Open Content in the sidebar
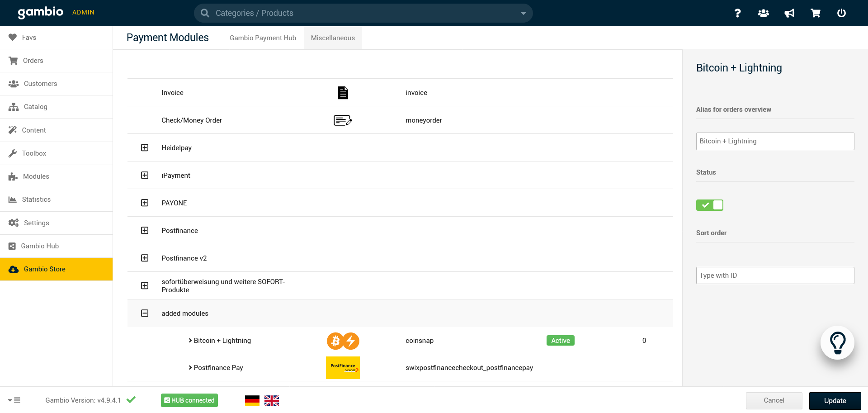 (x=56, y=130)
